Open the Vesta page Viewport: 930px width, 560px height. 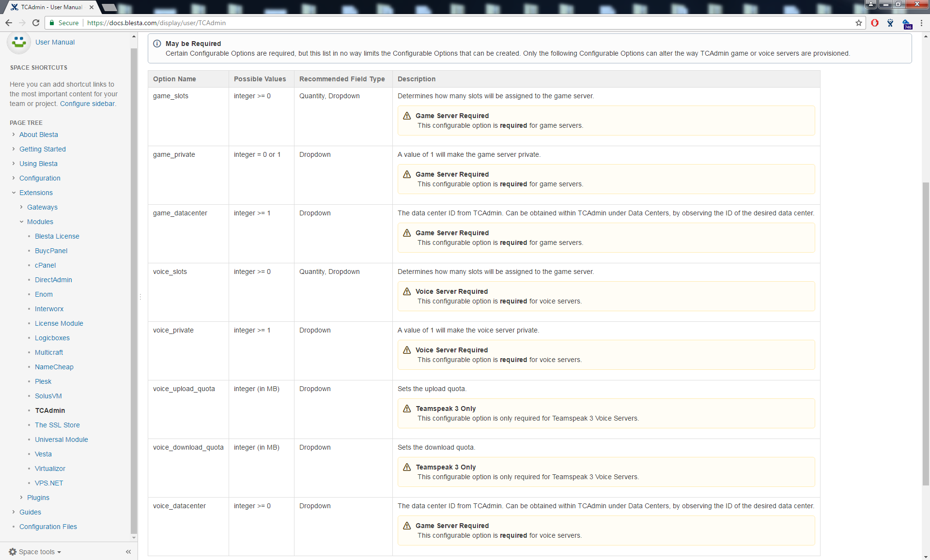click(43, 454)
